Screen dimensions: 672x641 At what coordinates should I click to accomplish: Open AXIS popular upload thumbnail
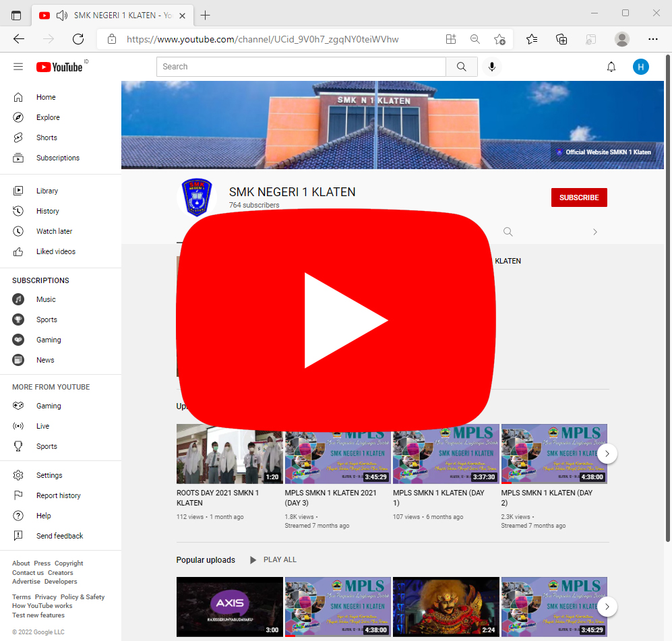pyautogui.click(x=230, y=607)
